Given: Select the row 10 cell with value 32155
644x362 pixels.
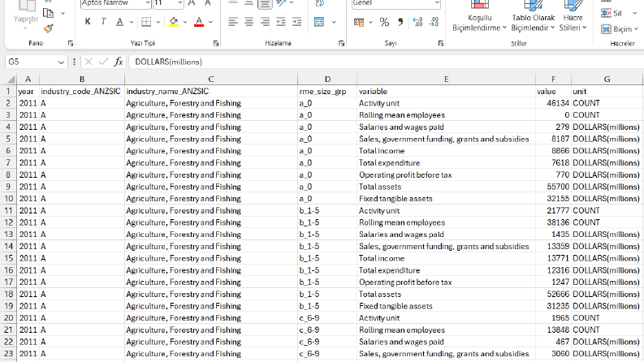Looking at the screenshot, I should pos(553,199).
